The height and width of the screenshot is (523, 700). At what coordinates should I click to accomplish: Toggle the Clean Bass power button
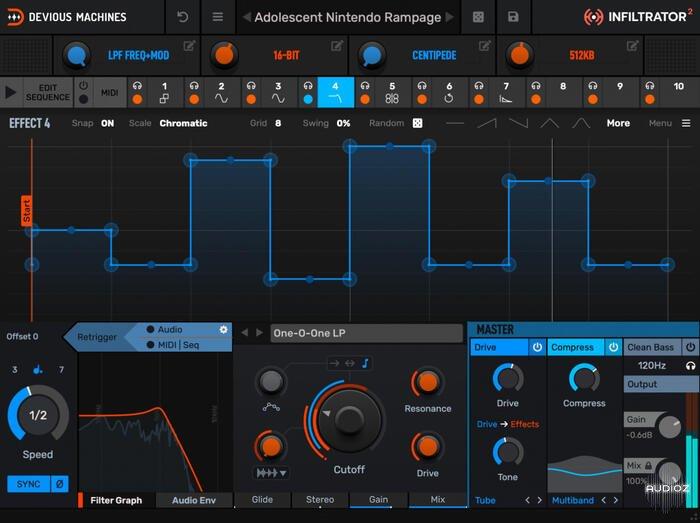coord(690,347)
